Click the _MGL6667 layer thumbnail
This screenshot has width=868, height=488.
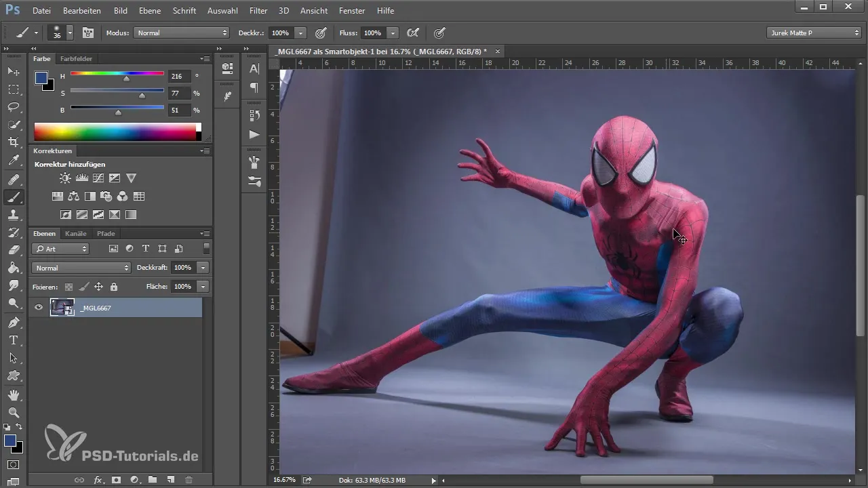[x=62, y=308]
